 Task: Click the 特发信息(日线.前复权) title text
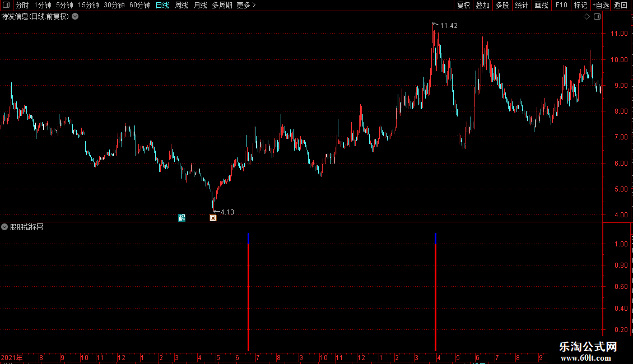pos(35,17)
